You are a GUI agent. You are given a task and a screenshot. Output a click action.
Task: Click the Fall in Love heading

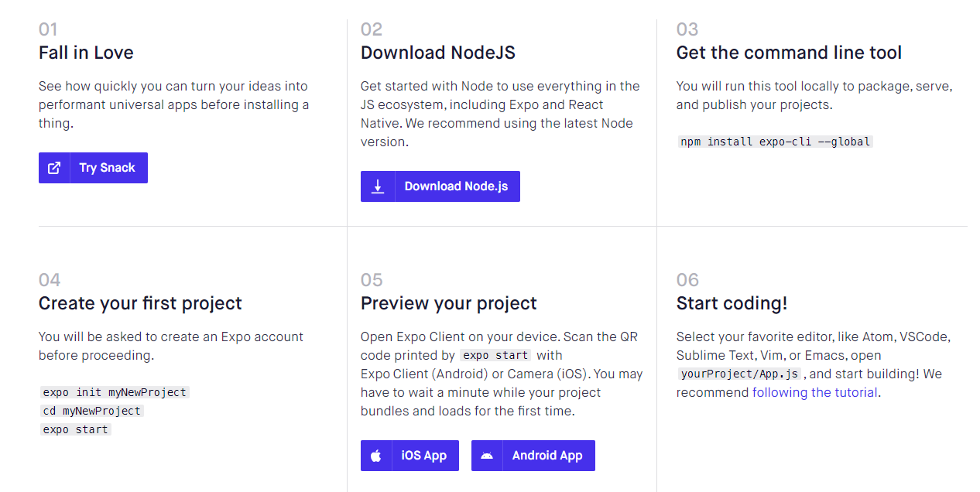coord(86,53)
